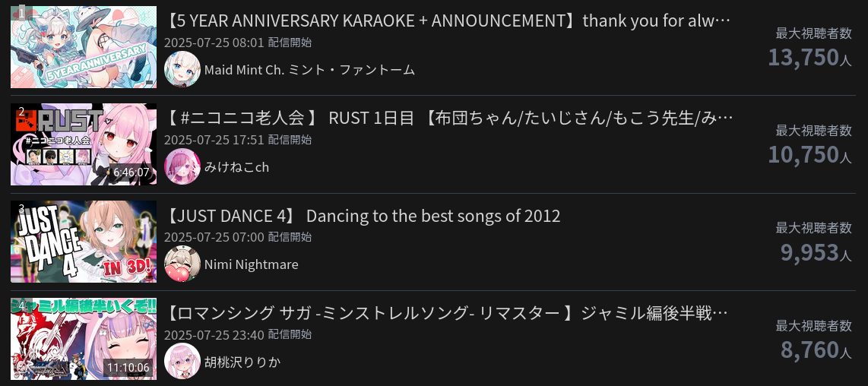Open Maid Mint Ch. channel avatar
The image size is (868, 386).
point(182,70)
